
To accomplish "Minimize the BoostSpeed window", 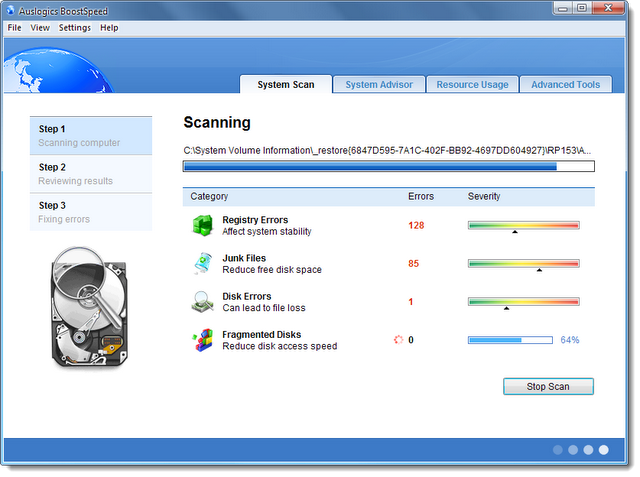I will point(563,8).
